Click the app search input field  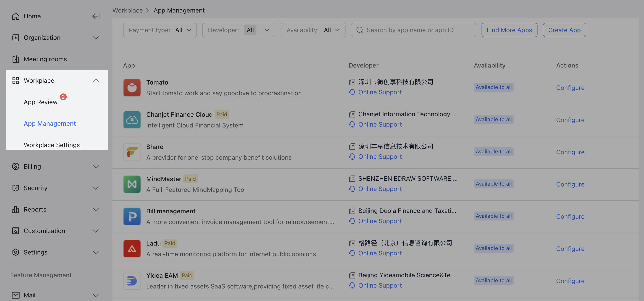tap(413, 30)
